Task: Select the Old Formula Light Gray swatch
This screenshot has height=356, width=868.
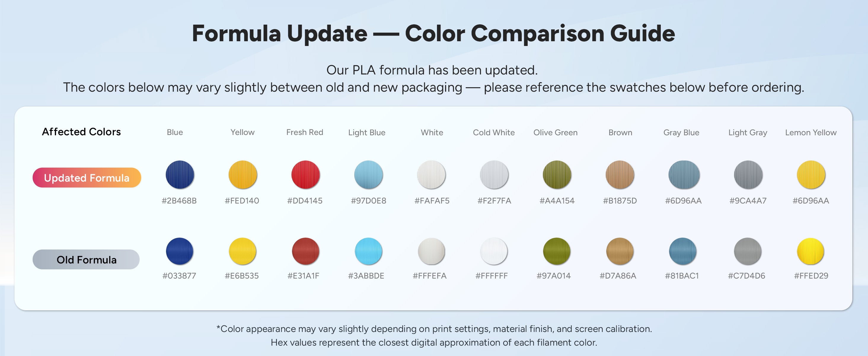Action: 748,251
